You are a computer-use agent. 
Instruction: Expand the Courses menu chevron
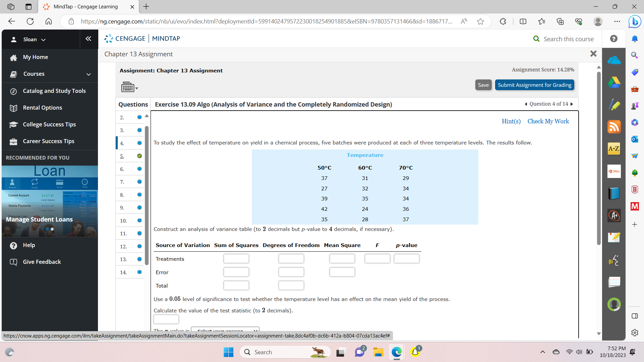click(89, 74)
